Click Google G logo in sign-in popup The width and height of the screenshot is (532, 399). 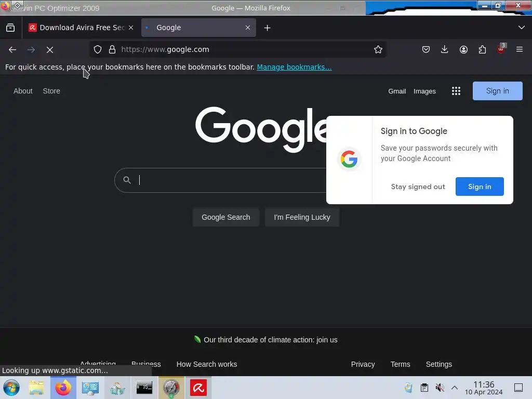click(x=349, y=159)
